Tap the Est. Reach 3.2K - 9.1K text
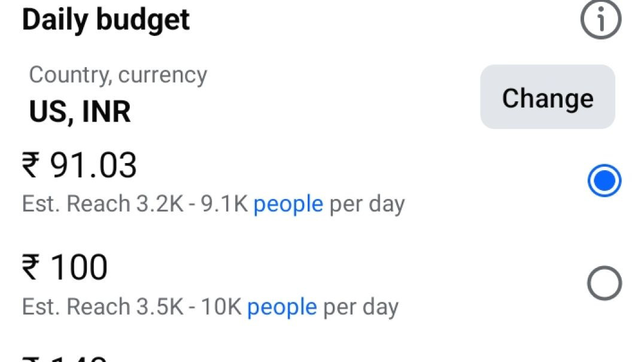Image resolution: width=644 pixels, height=362 pixels. click(x=135, y=204)
